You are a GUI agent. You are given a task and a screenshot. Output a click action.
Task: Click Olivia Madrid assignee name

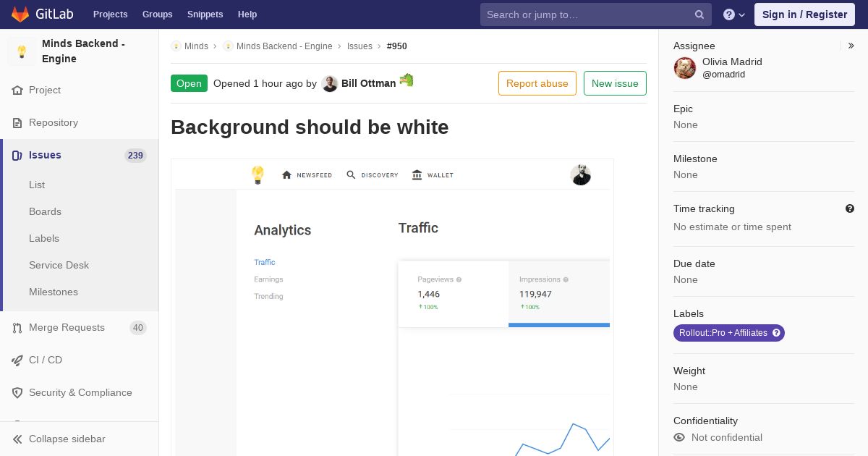(x=732, y=62)
